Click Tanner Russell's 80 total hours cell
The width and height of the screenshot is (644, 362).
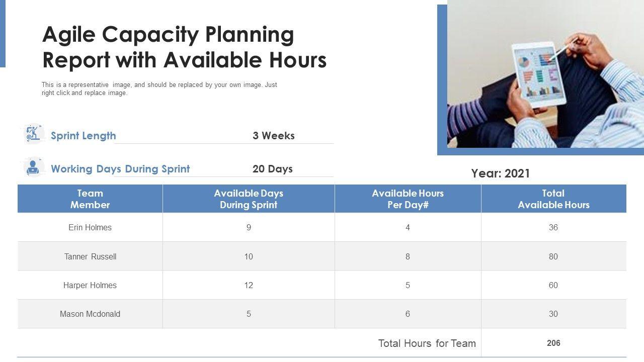(x=553, y=256)
